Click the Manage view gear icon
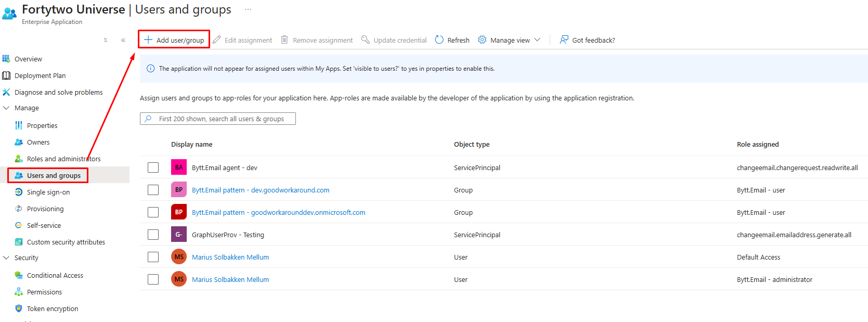The image size is (868, 322). [x=482, y=40]
